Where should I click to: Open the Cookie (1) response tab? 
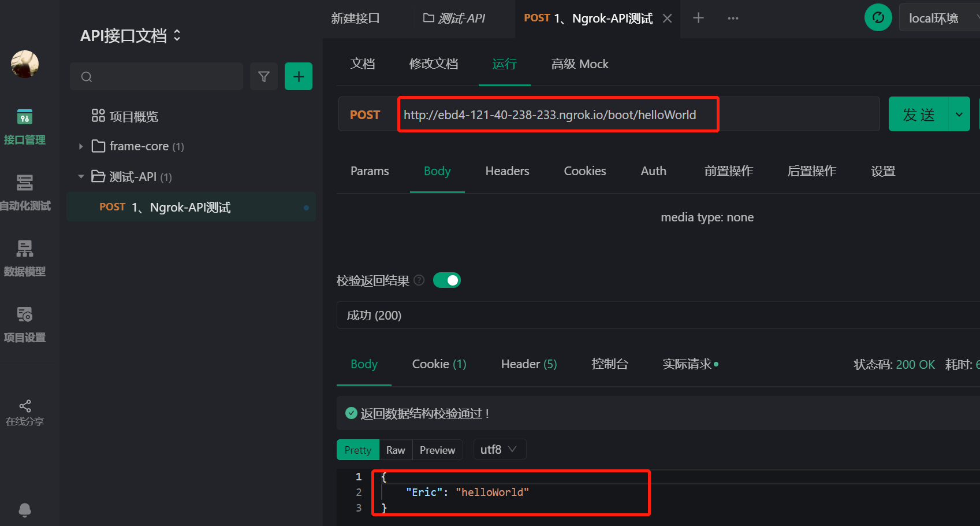(439, 364)
